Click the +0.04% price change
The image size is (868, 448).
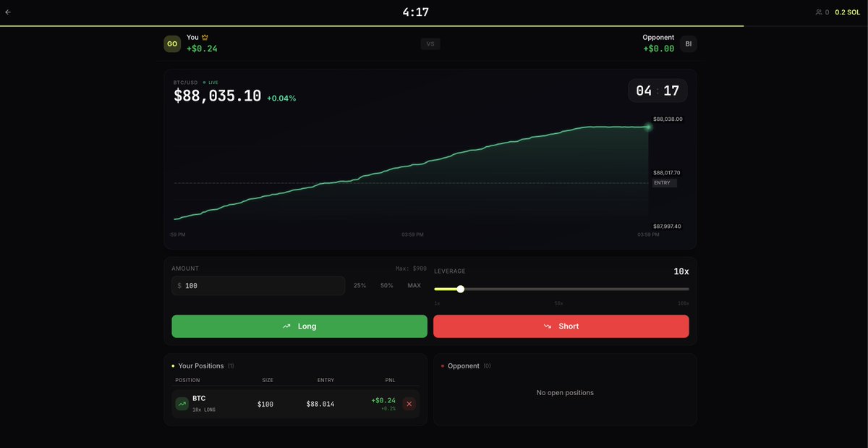click(281, 98)
